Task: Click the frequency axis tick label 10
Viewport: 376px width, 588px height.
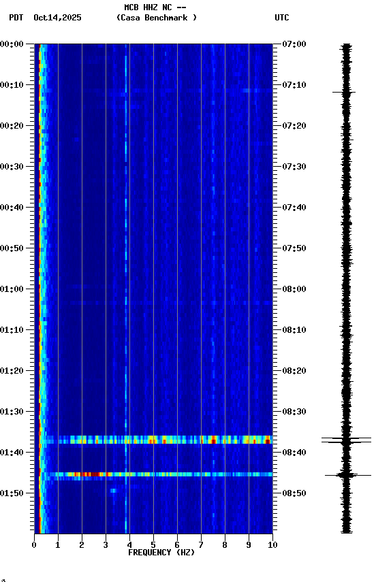Action: 272,545
